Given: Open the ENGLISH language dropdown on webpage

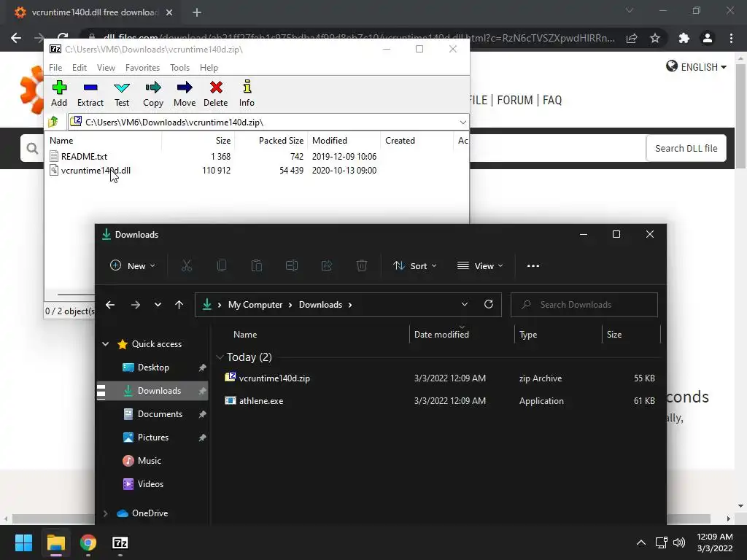Looking at the screenshot, I should coord(696,66).
